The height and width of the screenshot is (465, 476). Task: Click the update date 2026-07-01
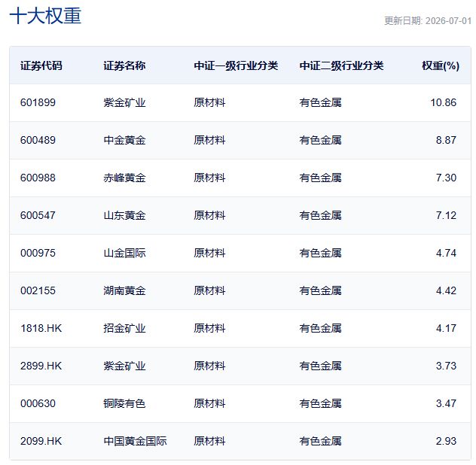coord(448,21)
